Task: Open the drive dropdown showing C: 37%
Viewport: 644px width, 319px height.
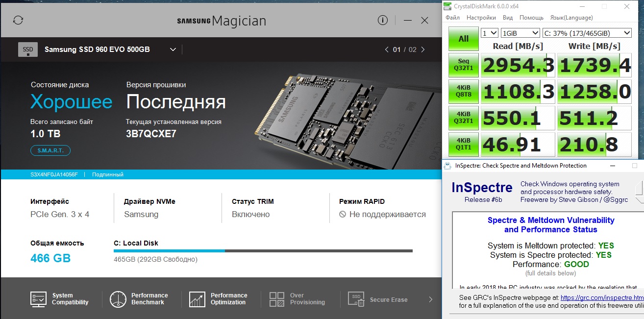Action: (587, 33)
